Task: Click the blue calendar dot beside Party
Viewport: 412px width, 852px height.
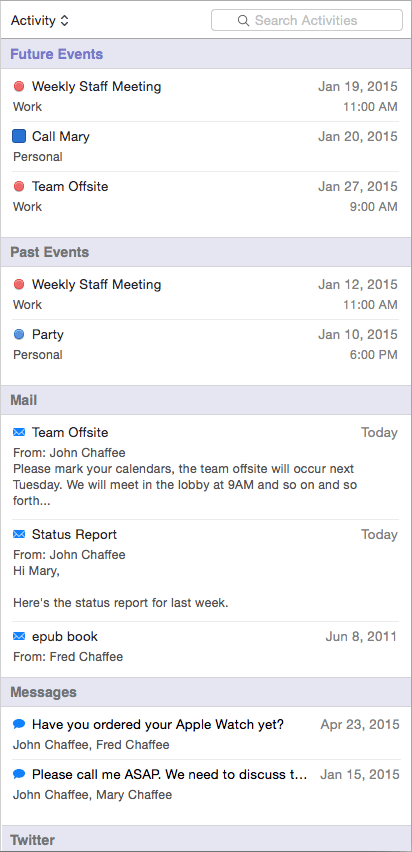Action: [19, 335]
